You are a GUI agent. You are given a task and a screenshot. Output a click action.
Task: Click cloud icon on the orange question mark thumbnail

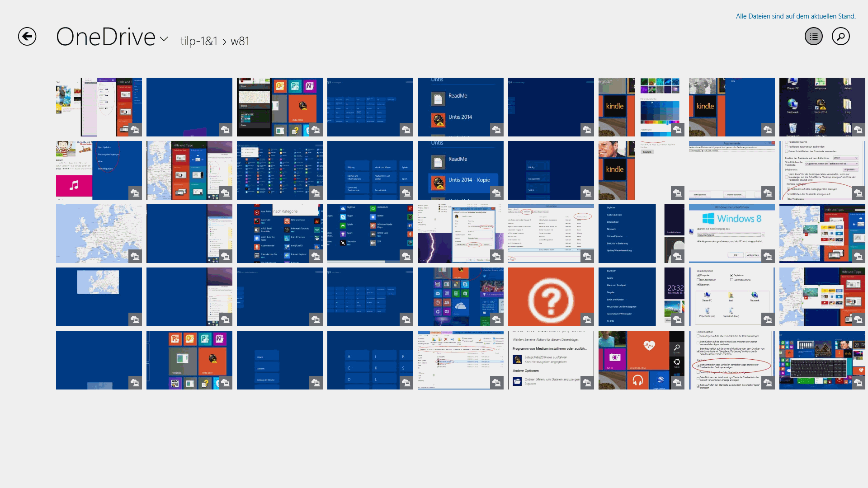point(587,319)
